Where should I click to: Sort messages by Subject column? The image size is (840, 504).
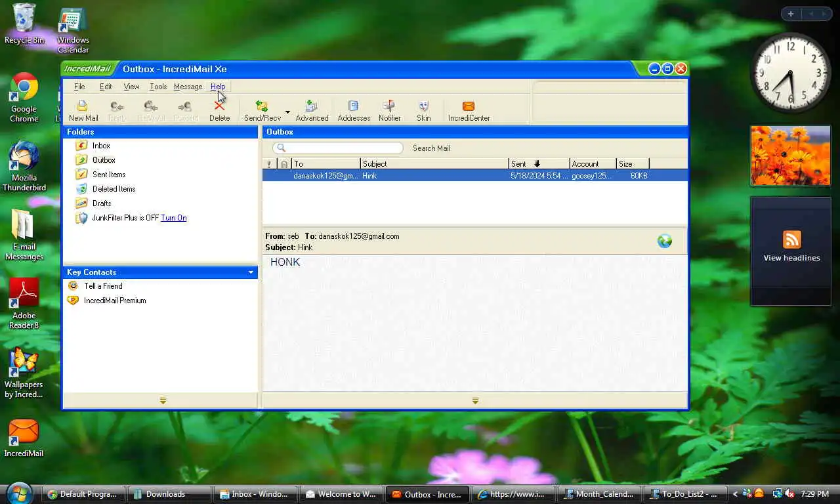tap(434, 164)
